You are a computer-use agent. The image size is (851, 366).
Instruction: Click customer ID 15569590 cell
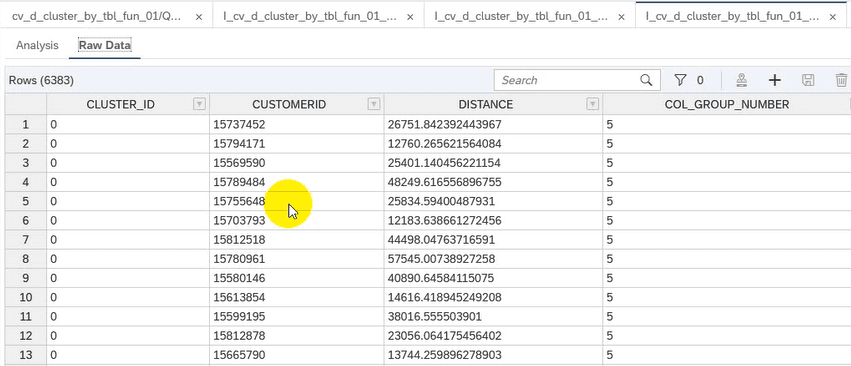pos(297,163)
